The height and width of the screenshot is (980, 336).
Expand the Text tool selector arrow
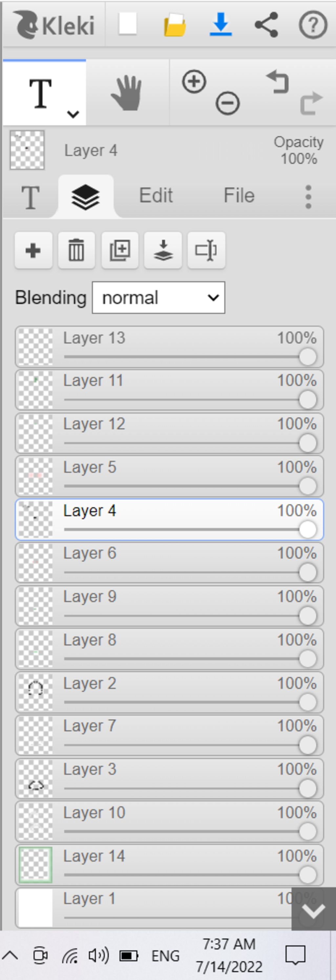coord(73,114)
